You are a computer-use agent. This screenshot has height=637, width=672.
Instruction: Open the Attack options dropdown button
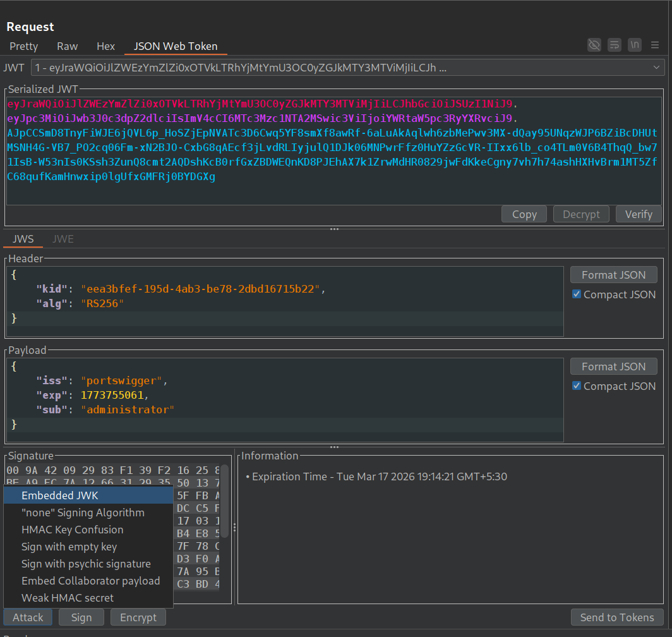(28, 617)
